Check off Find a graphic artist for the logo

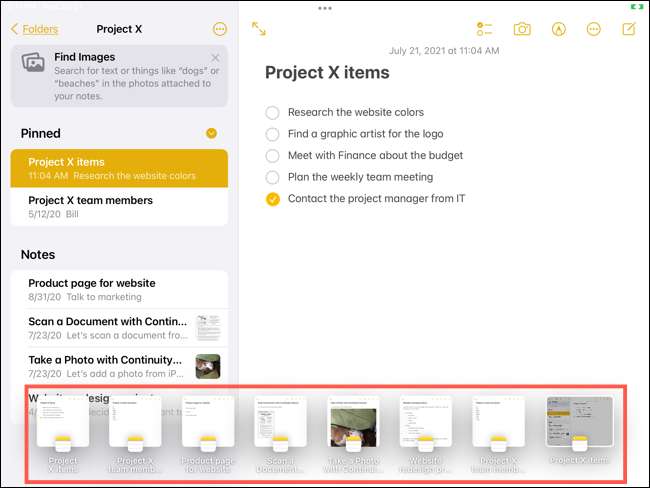click(273, 134)
